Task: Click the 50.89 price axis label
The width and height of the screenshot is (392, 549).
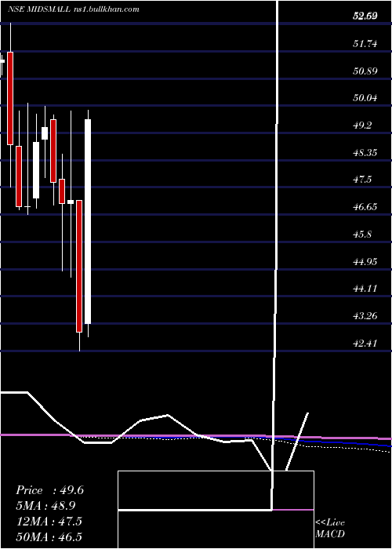Action: pos(365,71)
